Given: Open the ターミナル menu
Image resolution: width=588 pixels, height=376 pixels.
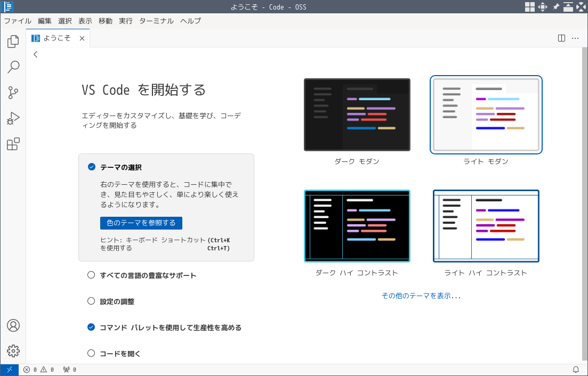Looking at the screenshot, I should 156,21.
